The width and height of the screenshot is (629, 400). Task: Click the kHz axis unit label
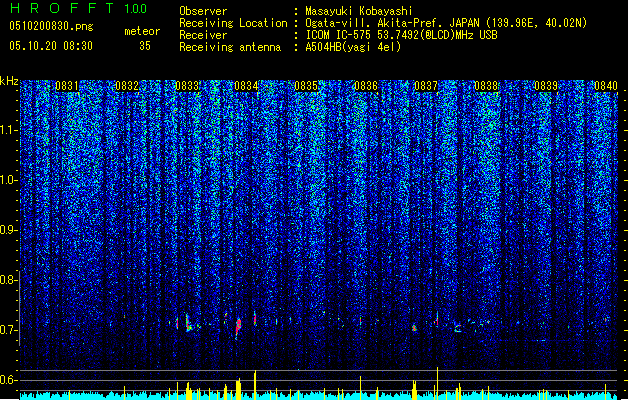[x=9, y=81]
